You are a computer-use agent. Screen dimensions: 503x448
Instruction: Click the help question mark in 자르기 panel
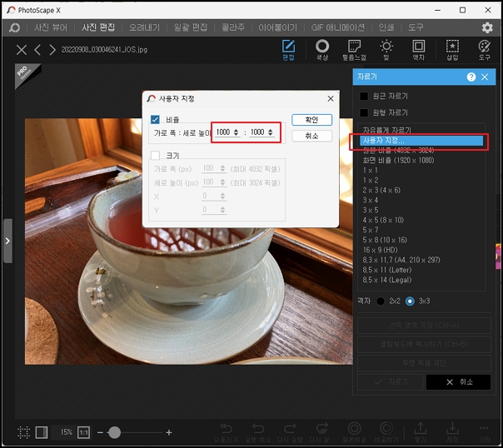471,77
